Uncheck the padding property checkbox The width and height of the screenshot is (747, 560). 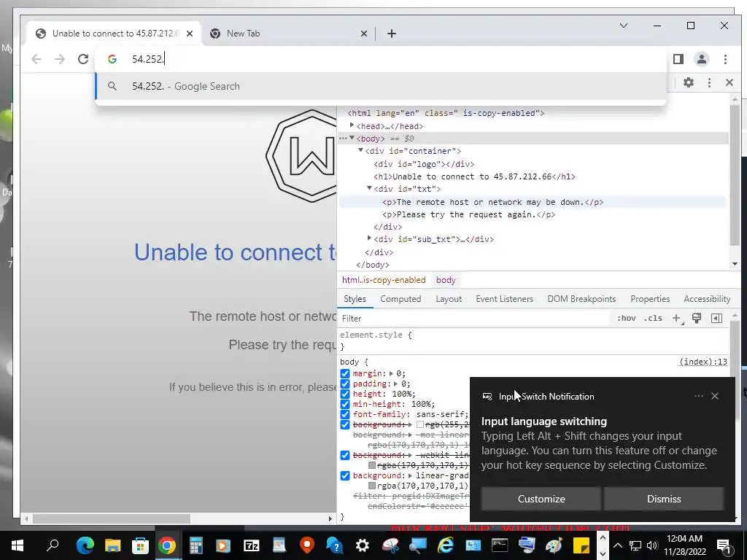click(345, 384)
